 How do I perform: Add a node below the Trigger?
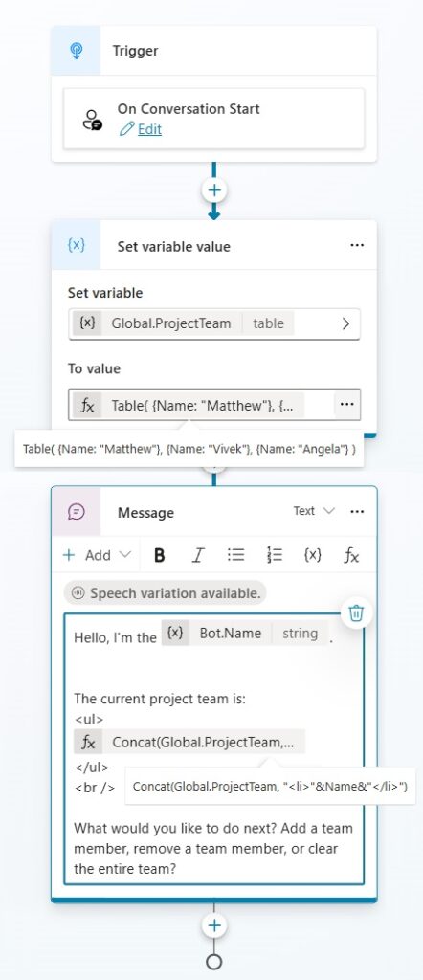213,190
